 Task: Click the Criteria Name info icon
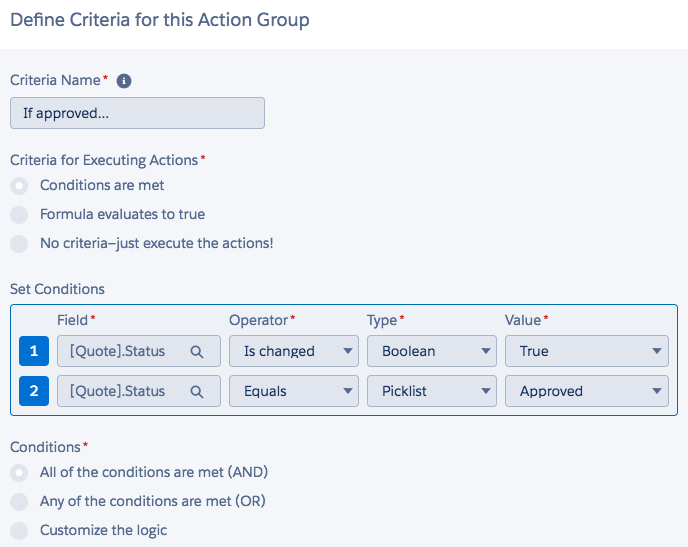tap(125, 81)
